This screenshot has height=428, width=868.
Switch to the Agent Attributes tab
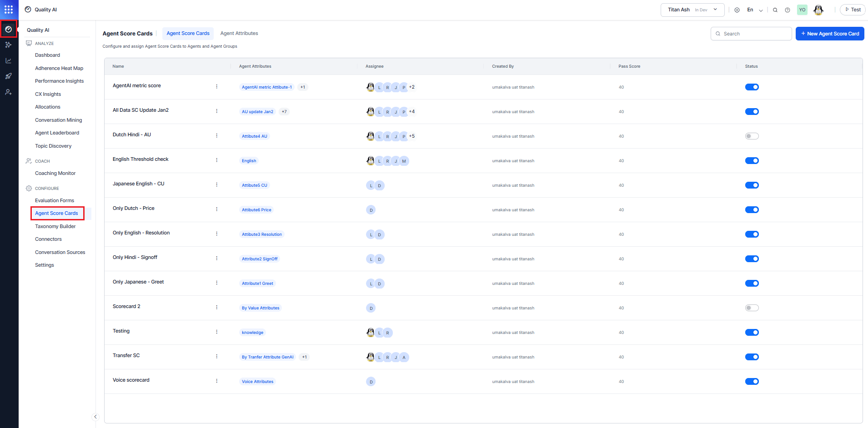click(x=239, y=34)
